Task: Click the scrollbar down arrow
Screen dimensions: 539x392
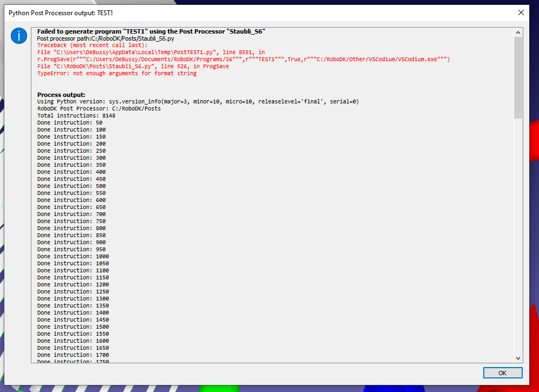Action: pos(518,358)
